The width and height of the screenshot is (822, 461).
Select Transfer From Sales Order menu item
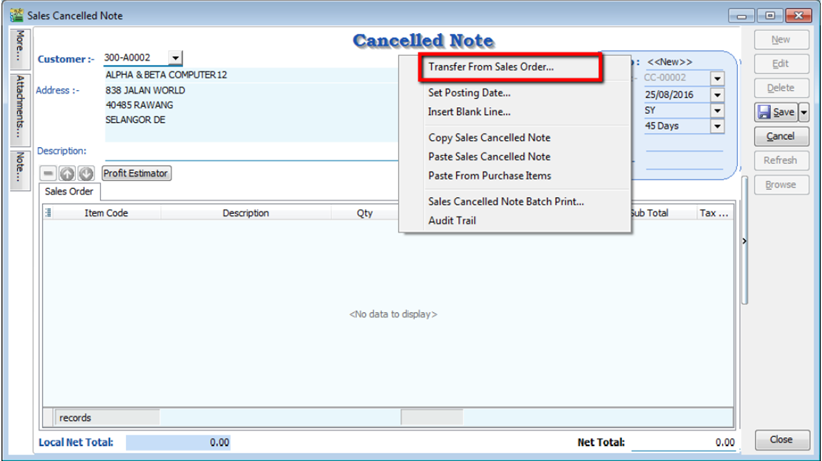click(x=490, y=68)
